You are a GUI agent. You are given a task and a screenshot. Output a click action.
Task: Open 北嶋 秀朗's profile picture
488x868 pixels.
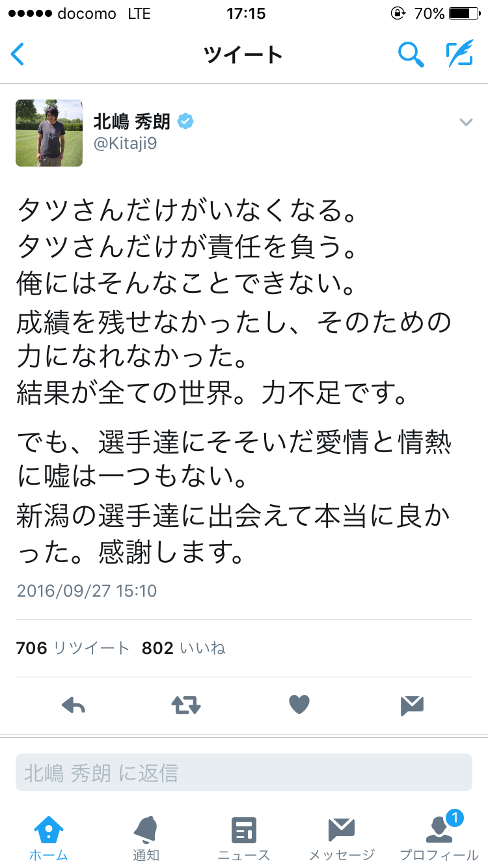tap(49, 133)
